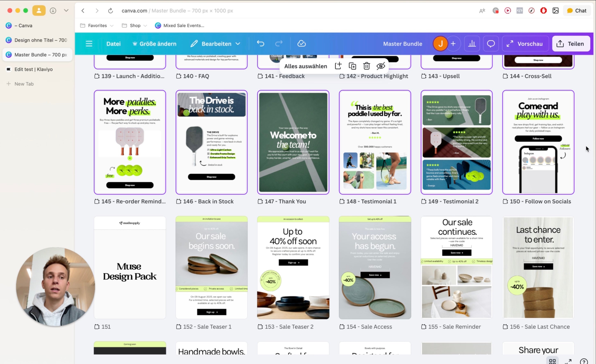Image resolution: width=596 pixels, height=364 pixels.
Task: Select page thumbnail 146 Back in Stock
Action: coord(211,142)
